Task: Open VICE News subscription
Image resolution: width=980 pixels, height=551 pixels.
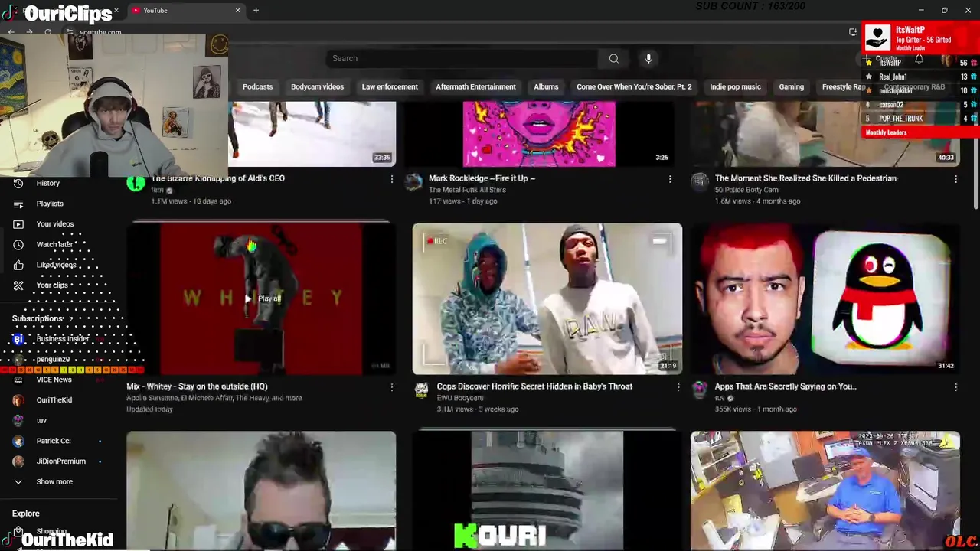Action: point(54,380)
